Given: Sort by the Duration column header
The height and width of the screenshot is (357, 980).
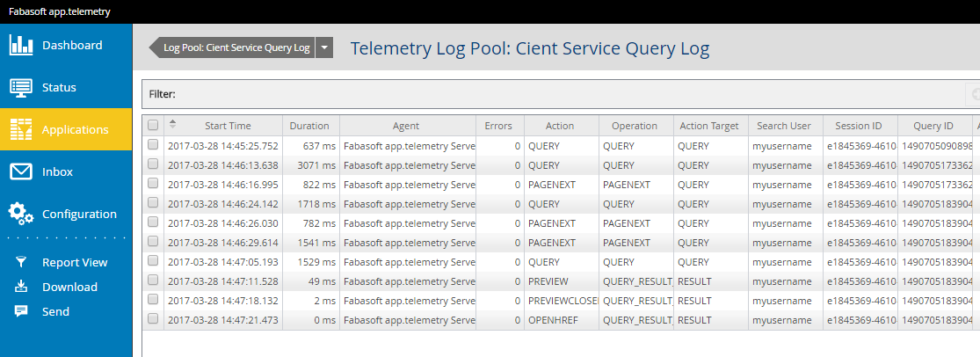Looking at the screenshot, I should click(309, 126).
